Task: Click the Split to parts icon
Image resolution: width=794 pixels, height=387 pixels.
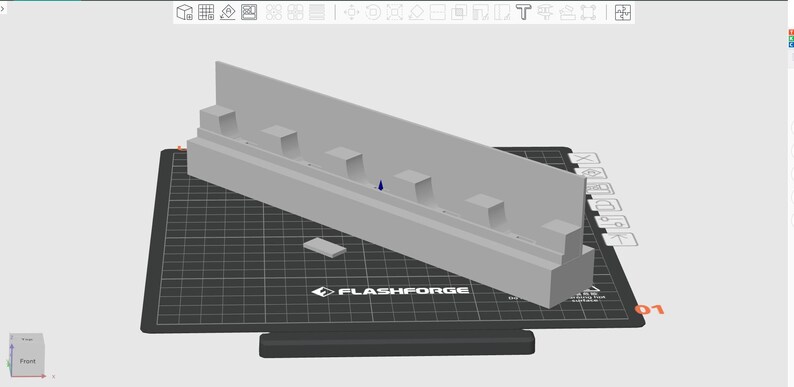Action: pos(295,12)
